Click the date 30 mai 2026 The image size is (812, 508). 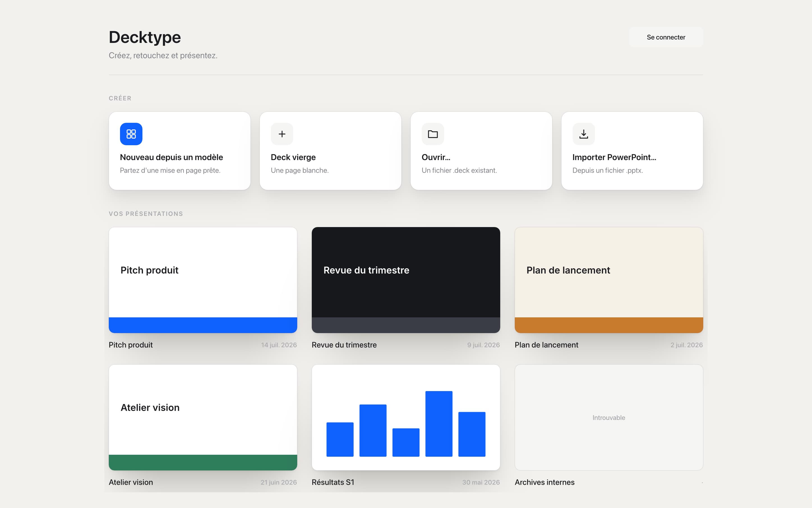481,482
